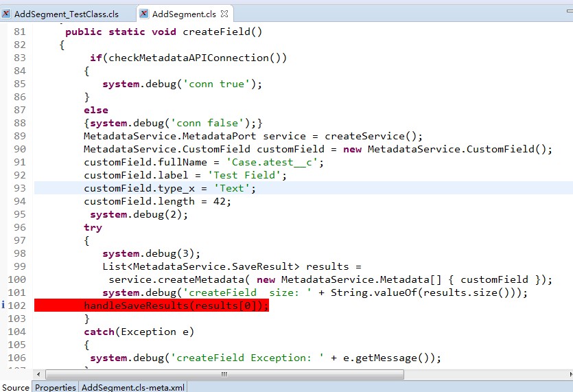This screenshot has width=573, height=392.
Task: Click the horizontal scrollbar left arrow
Action: 38,374
